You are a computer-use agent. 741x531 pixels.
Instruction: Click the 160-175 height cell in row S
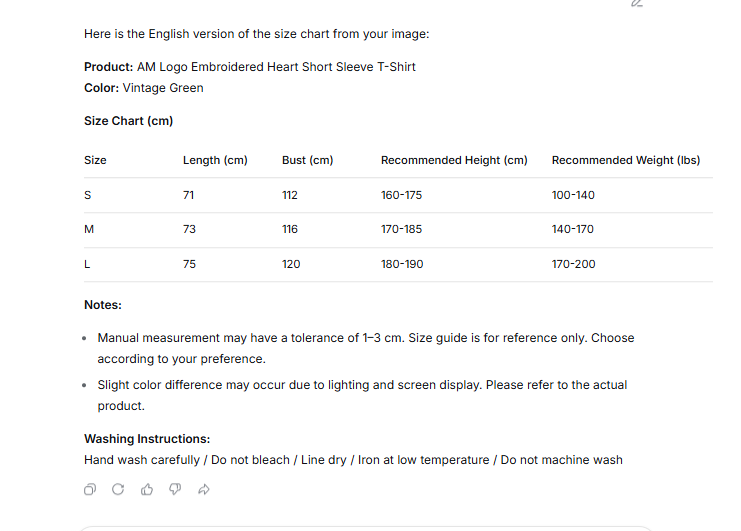click(x=401, y=195)
